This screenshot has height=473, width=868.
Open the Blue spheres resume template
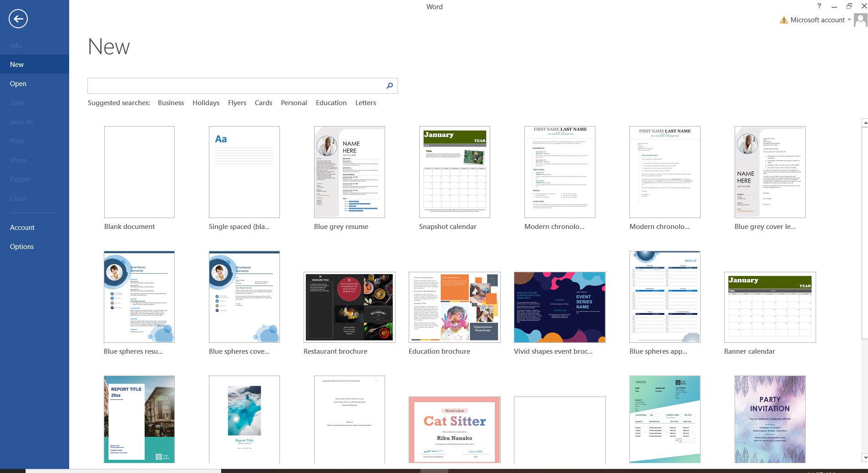[139, 297]
